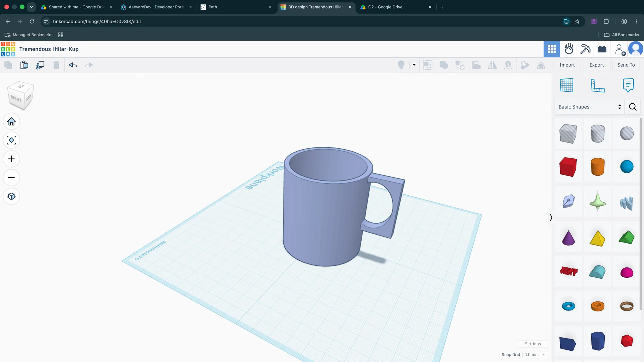Zoom out with the minus button
Image resolution: width=644 pixels, height=362 pixels.
coord(11,178)
